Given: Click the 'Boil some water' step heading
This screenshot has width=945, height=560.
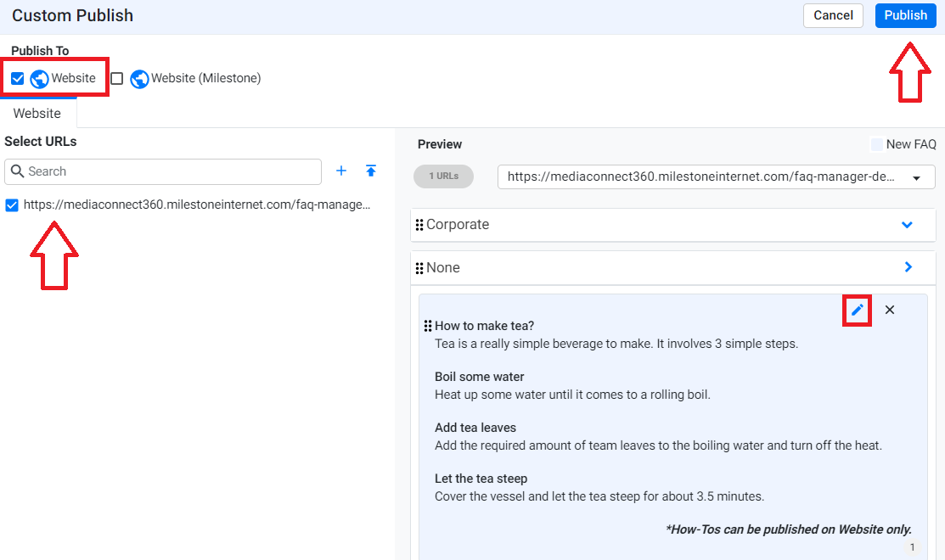Looking at the screenshot, I should (x=479, y=377).
